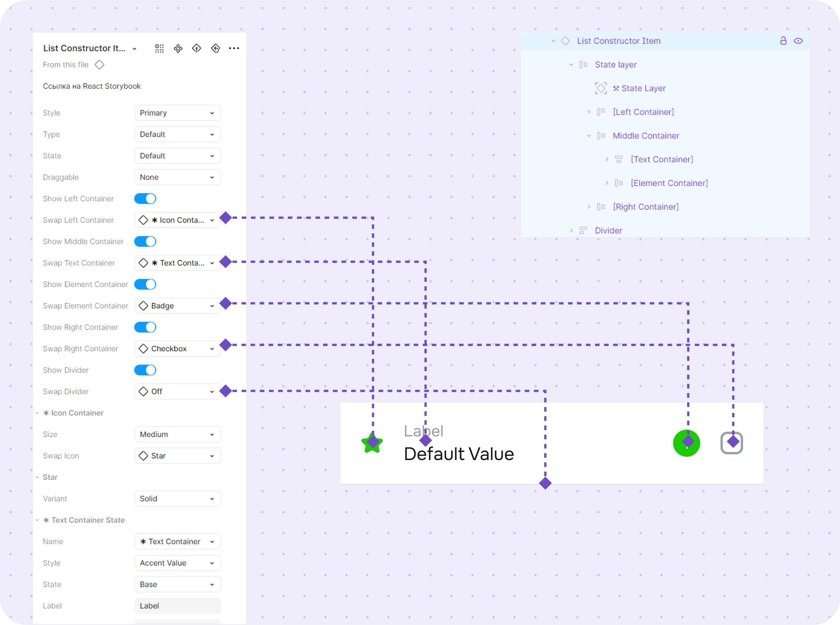Click the component set grid icon in panel header
The height and width of the screenshot is (625, 840).
(159, 48)
